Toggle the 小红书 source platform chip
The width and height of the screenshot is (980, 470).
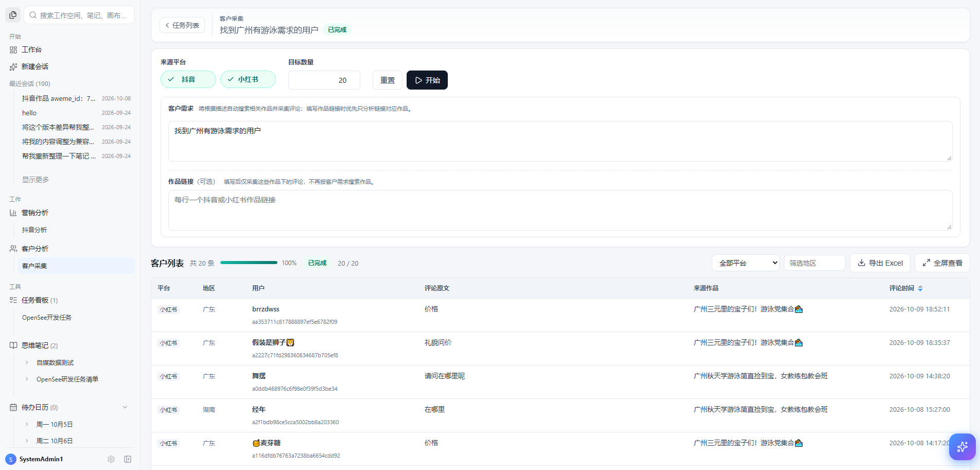click(248, 80)
